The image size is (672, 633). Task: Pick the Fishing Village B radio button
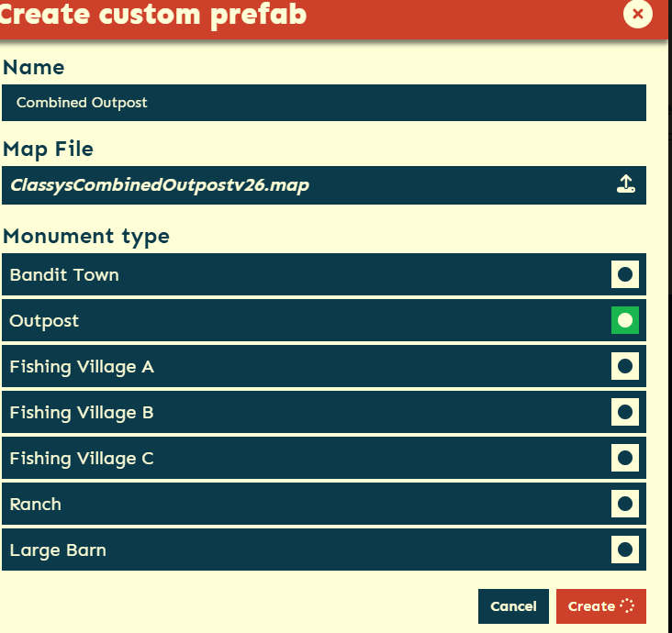pyautogui.click(x=625, y=412)
